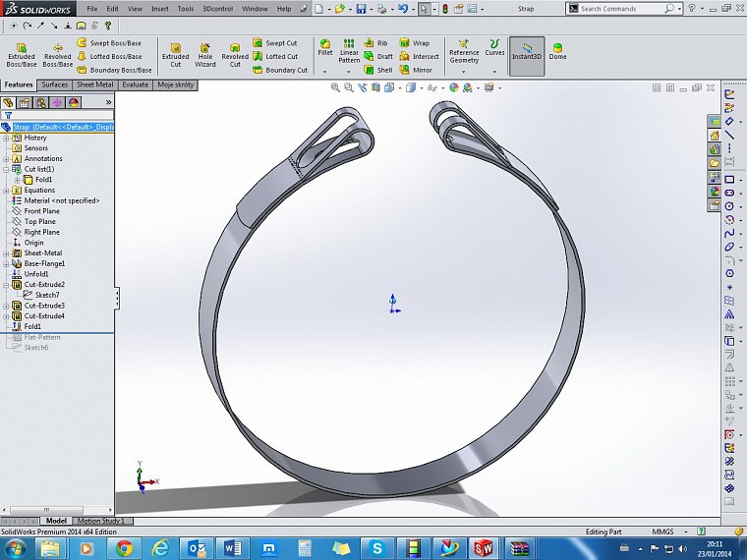Click the Dome feature icon
The image size is (747, 560).
click(557, 51)
